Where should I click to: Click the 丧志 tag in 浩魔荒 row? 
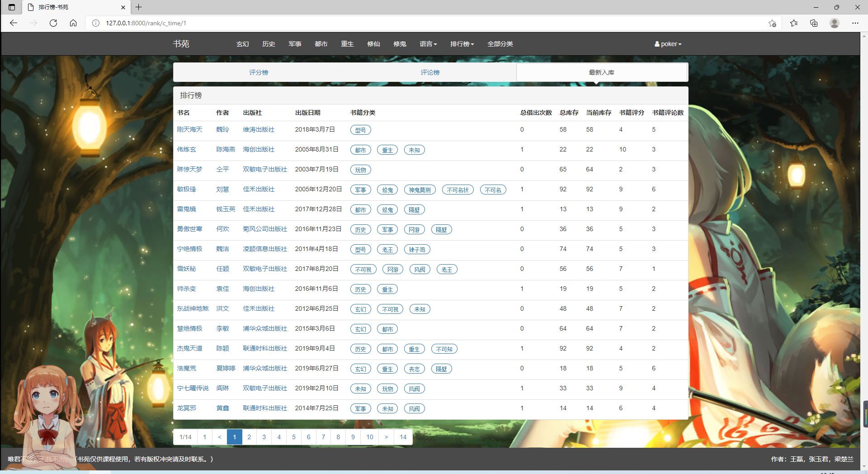(x=414, y=369)
